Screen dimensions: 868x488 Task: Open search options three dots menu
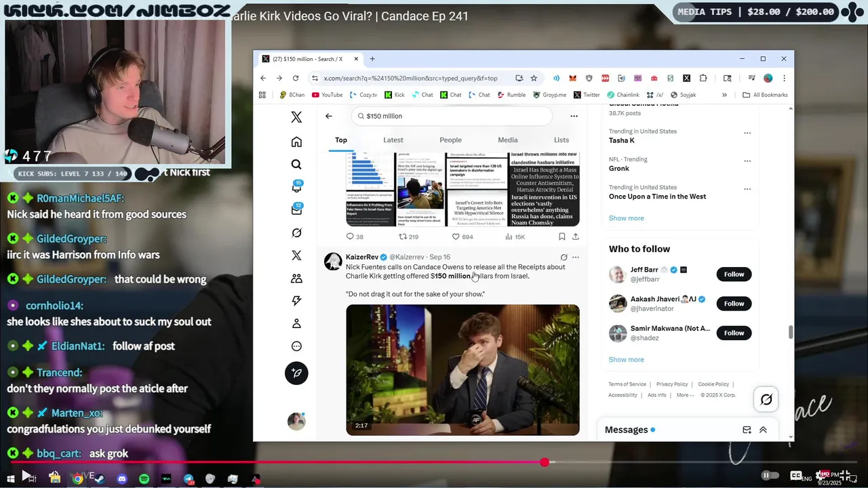click(574, 116)
